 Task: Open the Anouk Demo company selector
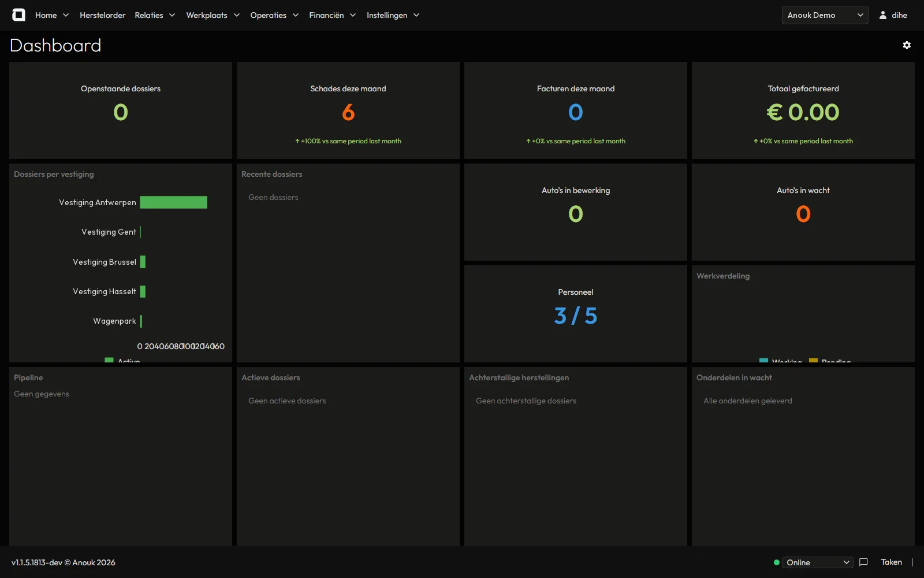[825, 15]
